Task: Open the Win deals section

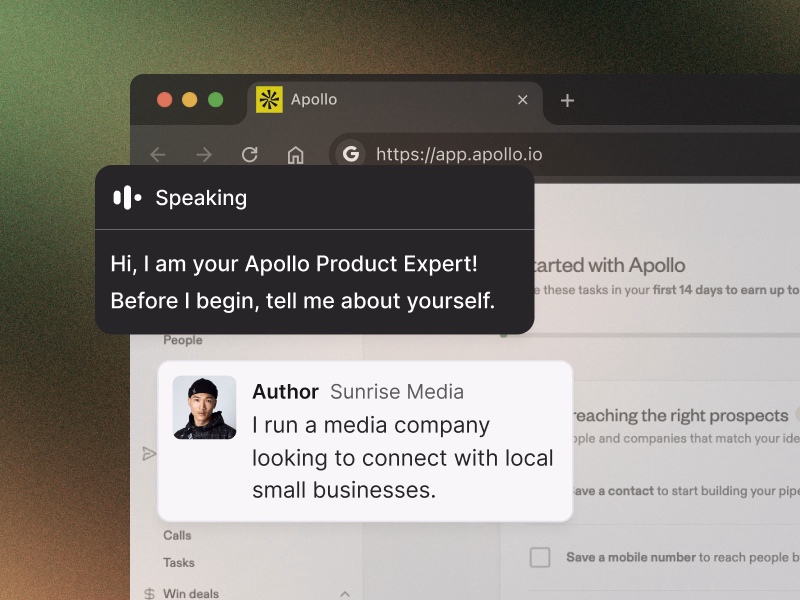Action: tap(191, 593)
